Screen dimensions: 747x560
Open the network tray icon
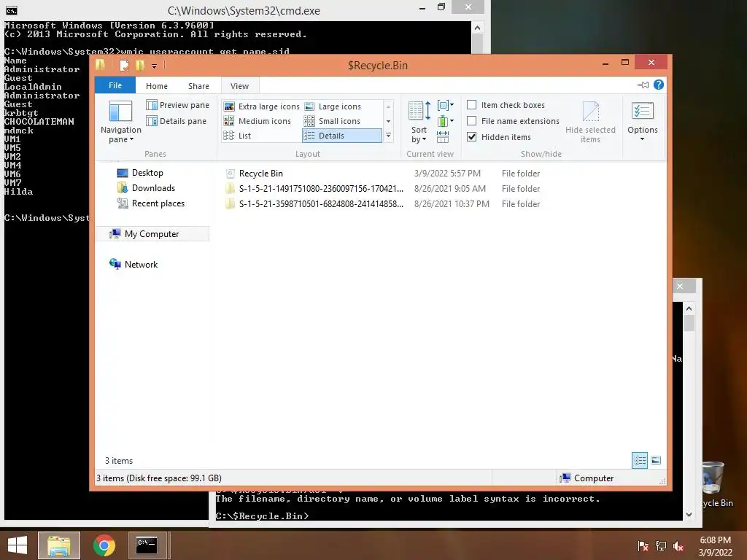coord(661,546)
